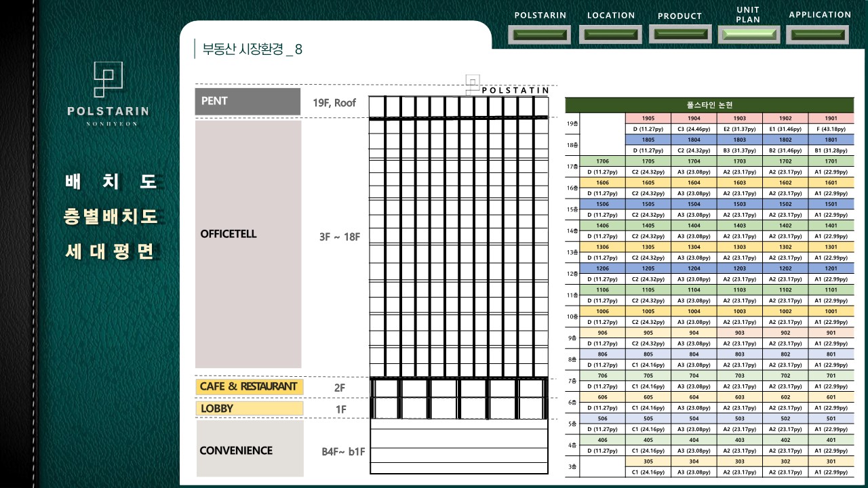868x488 pixels.
Task: Select unit 1901 in the floor table
Action: tap(831, 119)
